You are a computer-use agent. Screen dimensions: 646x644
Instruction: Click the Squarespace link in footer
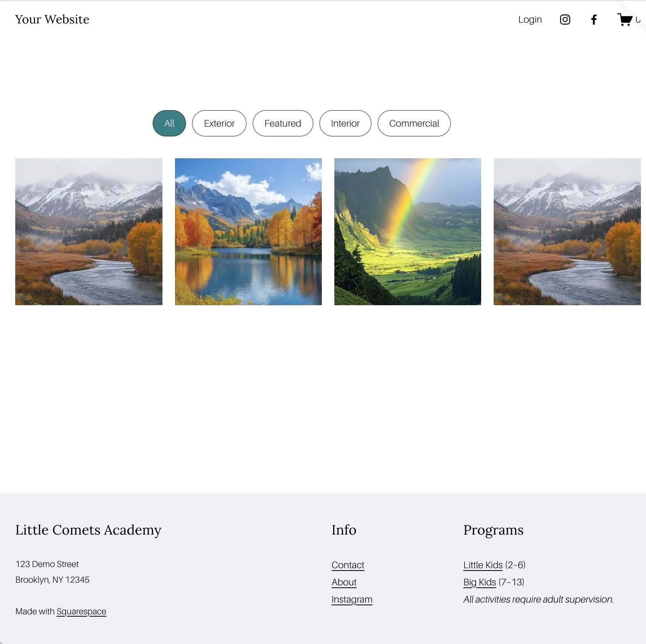coord(81,611)
